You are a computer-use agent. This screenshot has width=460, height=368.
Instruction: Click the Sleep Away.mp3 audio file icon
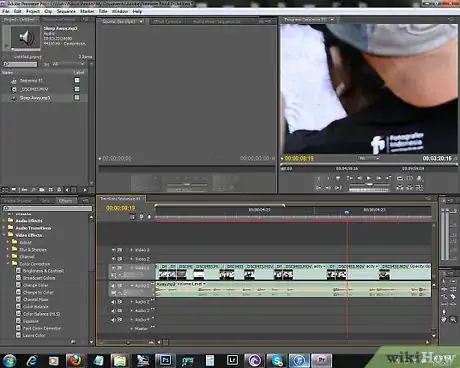14,98
